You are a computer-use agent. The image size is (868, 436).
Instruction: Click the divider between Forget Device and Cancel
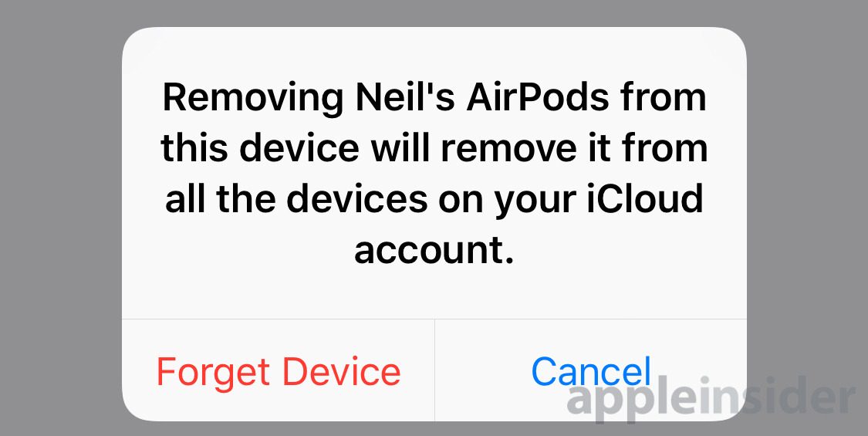[x=435, y=370]
